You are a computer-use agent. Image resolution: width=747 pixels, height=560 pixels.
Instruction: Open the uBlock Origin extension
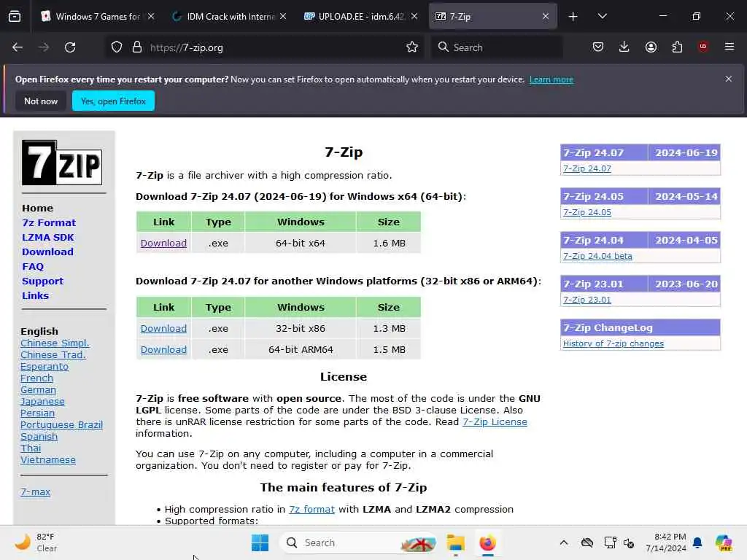(x=703, y=47)
